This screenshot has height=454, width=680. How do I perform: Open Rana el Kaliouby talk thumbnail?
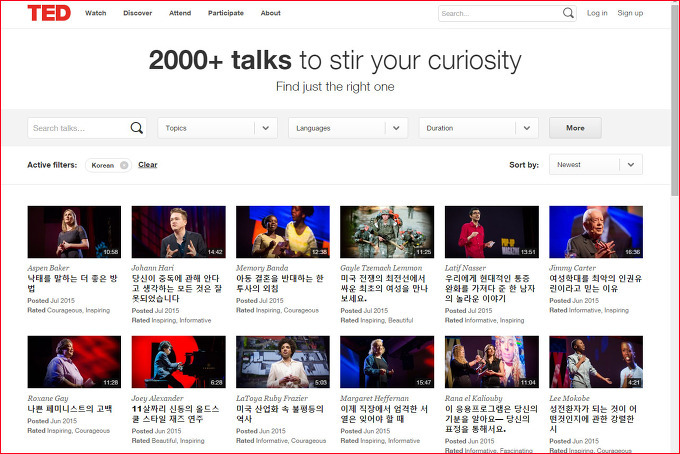click(x=492, y=362)
